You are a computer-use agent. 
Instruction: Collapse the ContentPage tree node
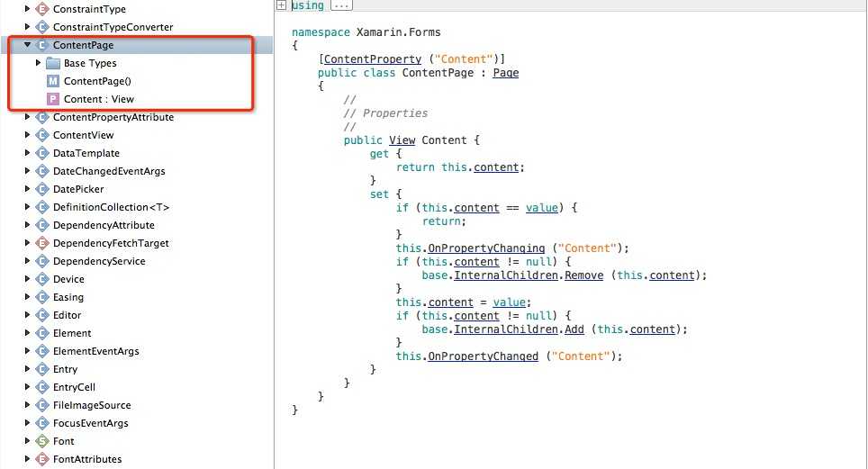27,45
